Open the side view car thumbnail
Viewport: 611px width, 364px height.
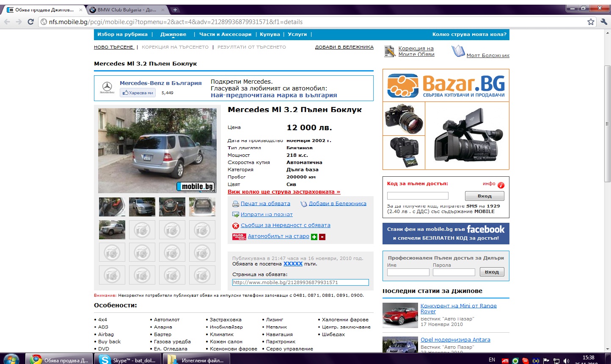tap(112, 230)
